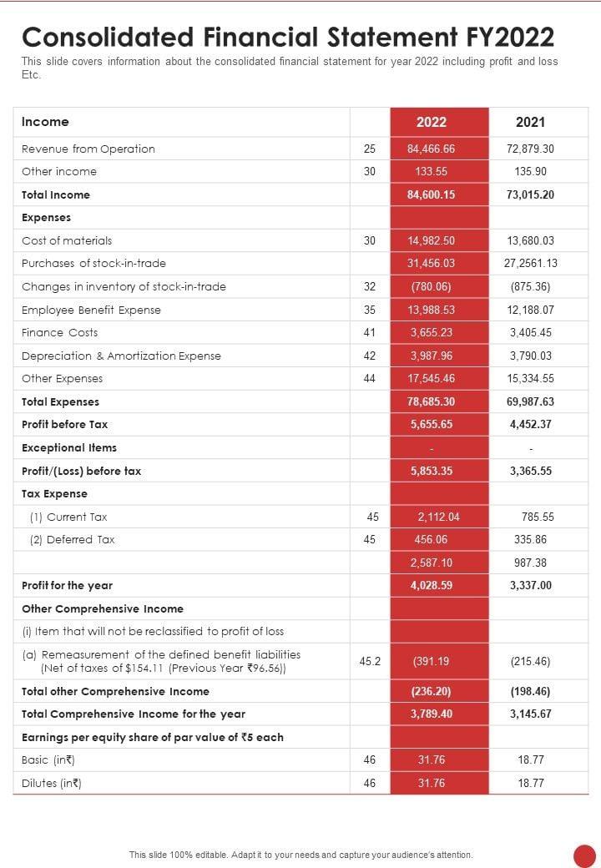Image resolution: width=601 pixels, height=868 pixels.
Task: Click Profit for the year value 4,028.59
Action: [x=432, y=585]
